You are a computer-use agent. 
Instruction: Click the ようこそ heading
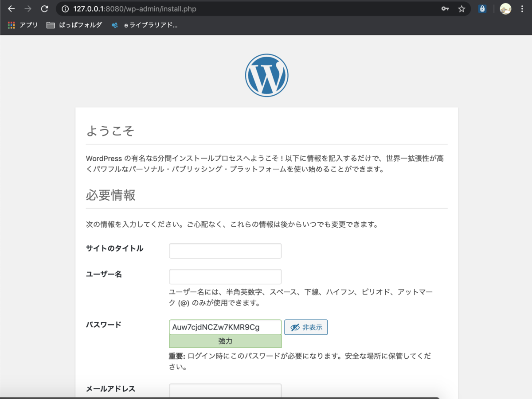coord(110,131)
